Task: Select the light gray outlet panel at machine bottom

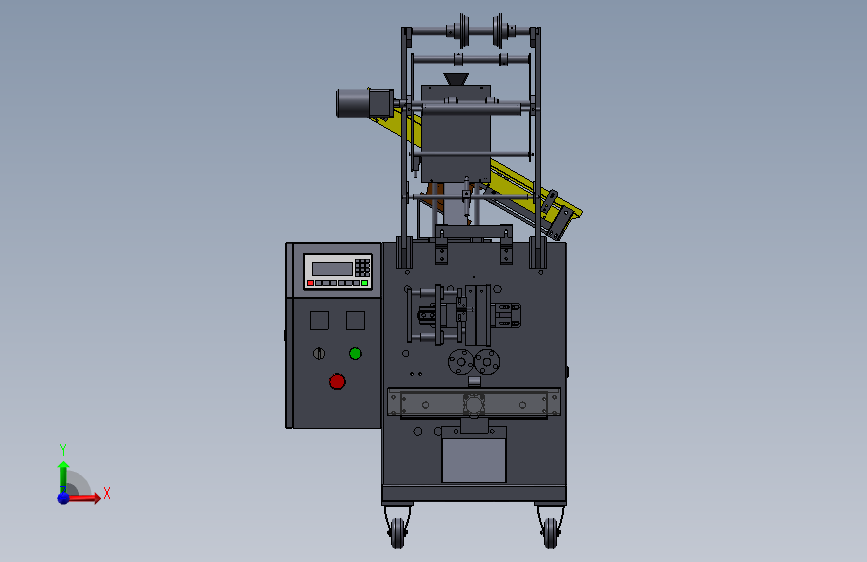Action: click(x=474, y=460)
